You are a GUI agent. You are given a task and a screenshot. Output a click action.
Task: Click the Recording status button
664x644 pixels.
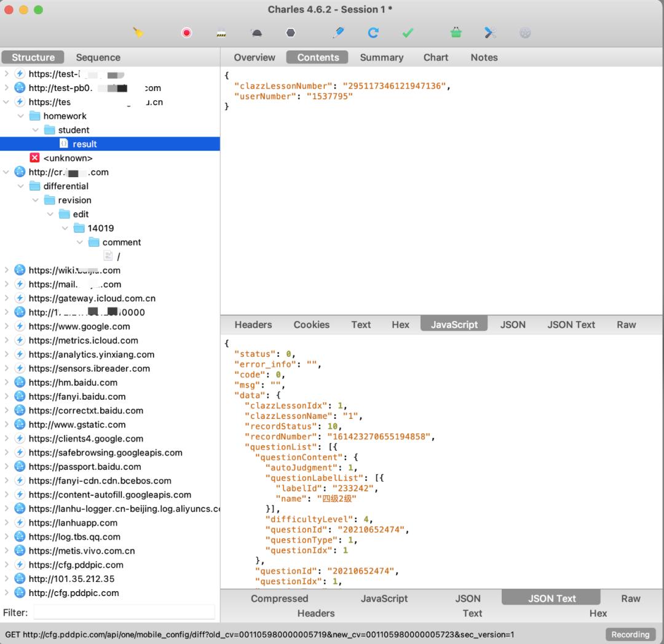click(630, 634)
